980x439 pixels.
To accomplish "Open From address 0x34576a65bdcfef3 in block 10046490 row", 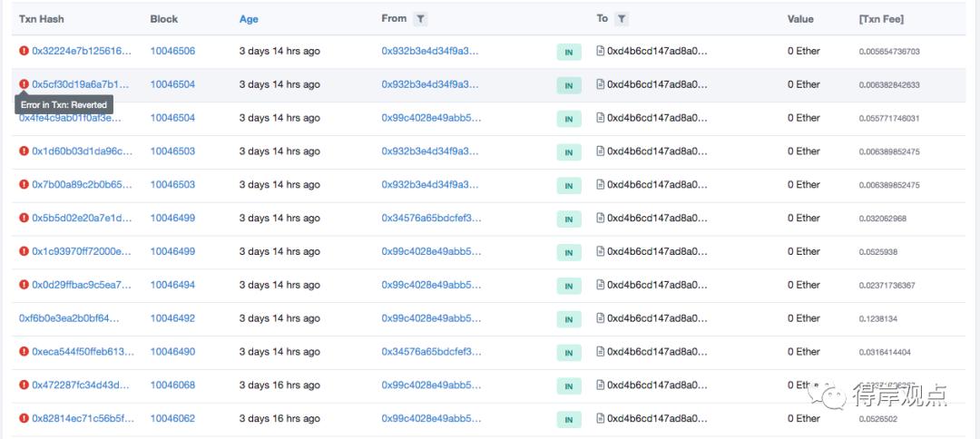I will (432, 352).
